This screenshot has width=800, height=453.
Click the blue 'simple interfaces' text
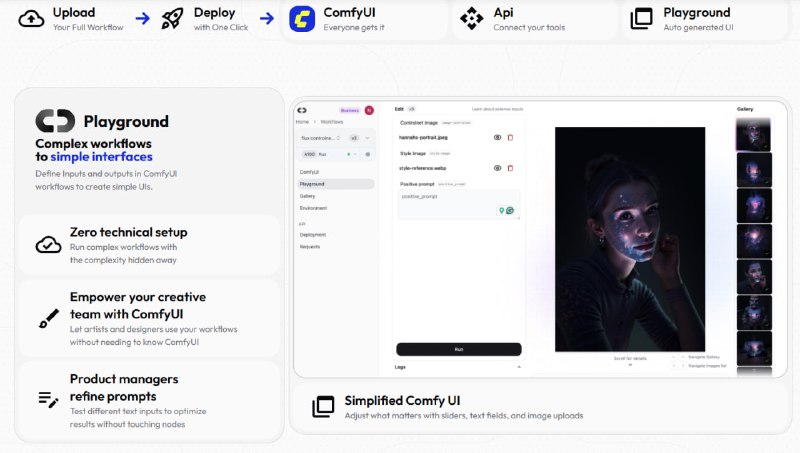click(101, 157)
